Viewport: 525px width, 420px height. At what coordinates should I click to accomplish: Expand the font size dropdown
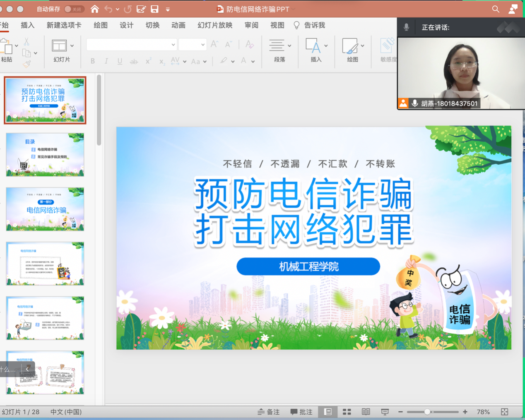click(202, 44)
